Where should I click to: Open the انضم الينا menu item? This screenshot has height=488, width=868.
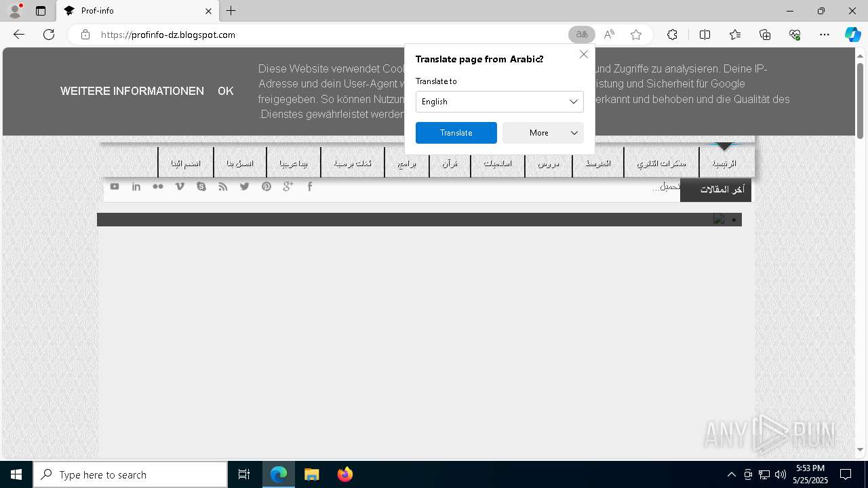(x=186, y=163)
